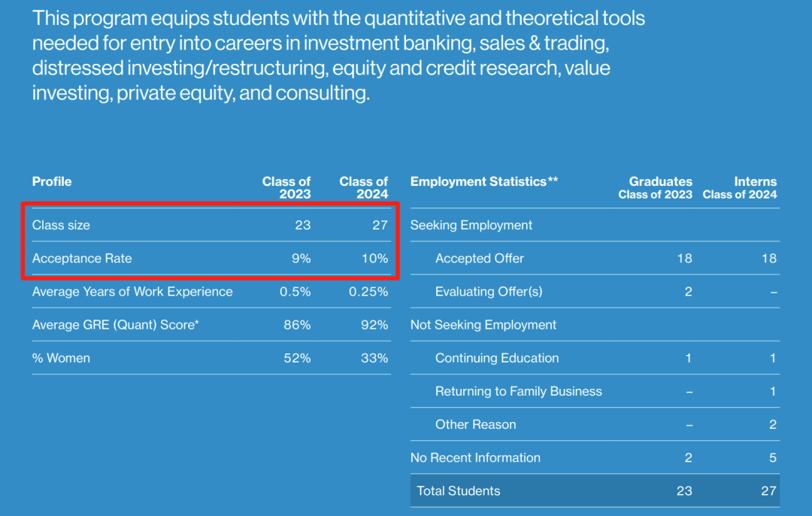The image size is (812, 516).
Task: Click the 'Profile' table header
Action: coord(52,181)
